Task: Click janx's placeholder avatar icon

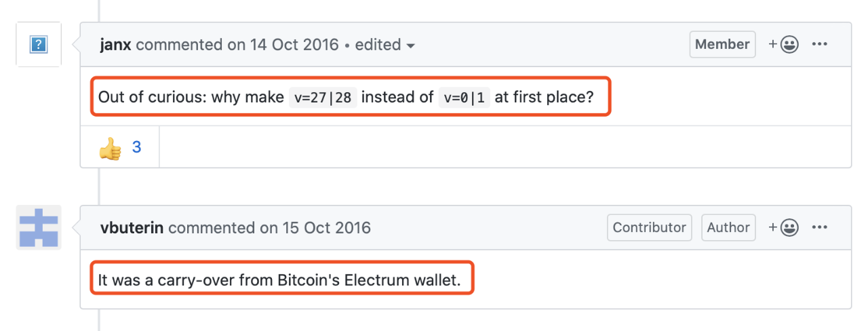Action: (x=39, y=45)
